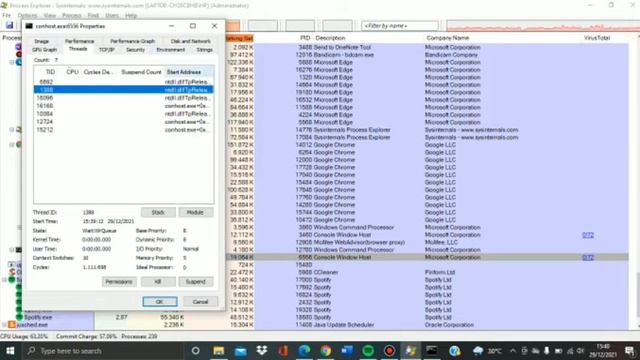The height and width of the screenshot is (360, 640).
Task: Sort threads by the TID column
Action: click(50, 72)
